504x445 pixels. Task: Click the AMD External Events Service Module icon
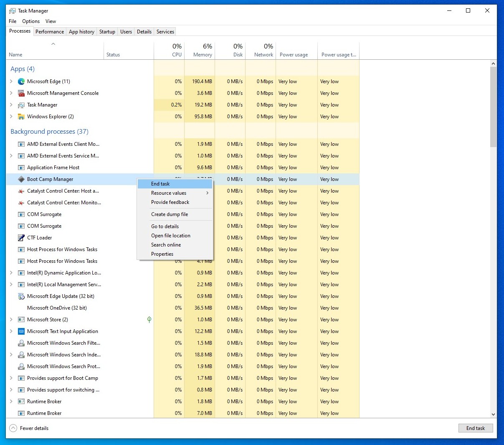click(21, 156)
